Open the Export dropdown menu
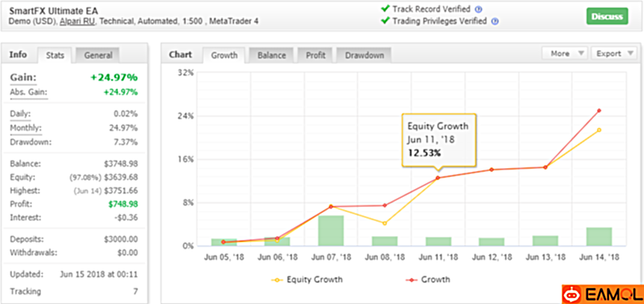644x304 pixels. coord(613,54)
